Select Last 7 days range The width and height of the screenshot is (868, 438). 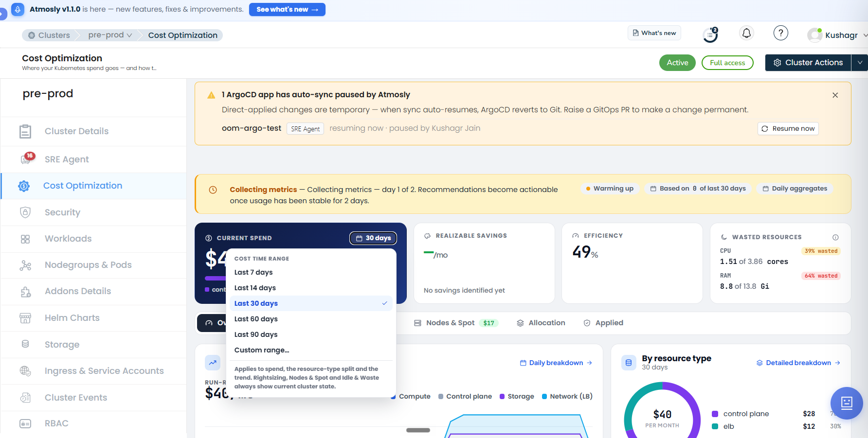[x=311, y=272]
